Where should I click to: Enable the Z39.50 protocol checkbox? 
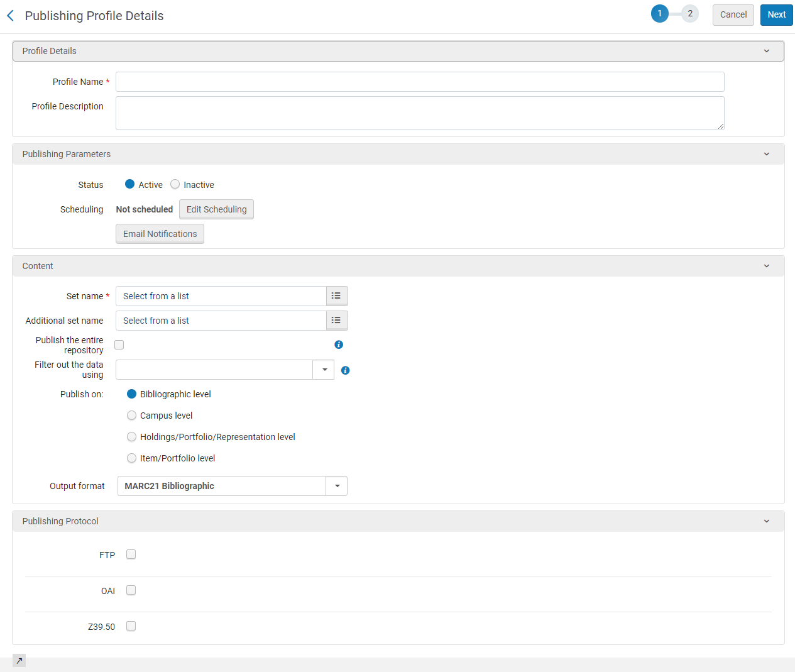pyautogui.click(x=131, y=626)
